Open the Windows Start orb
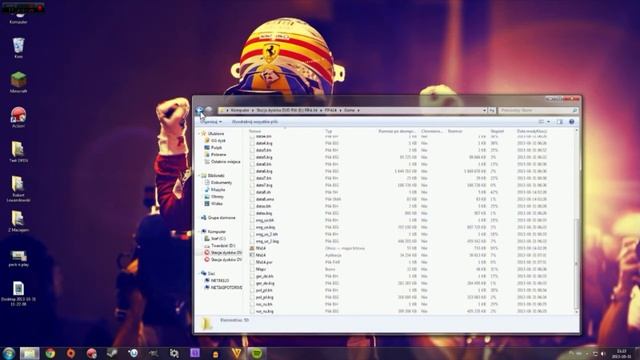640x360 pixels. [x=9, y=353]
